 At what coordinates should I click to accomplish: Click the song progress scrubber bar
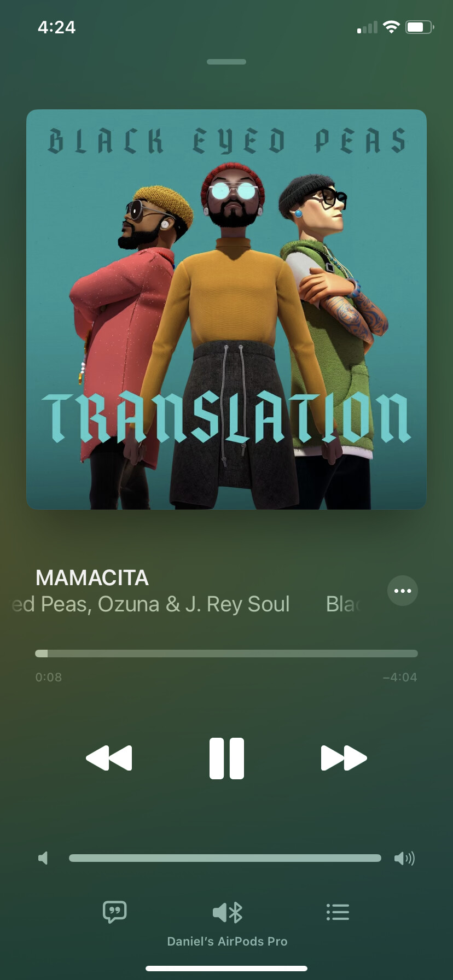226,654
